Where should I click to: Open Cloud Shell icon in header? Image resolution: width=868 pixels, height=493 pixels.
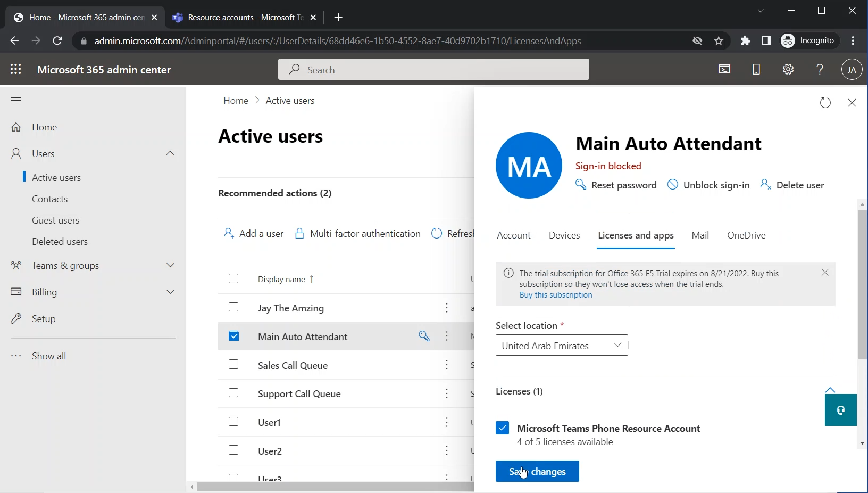(x=724, y=69)
